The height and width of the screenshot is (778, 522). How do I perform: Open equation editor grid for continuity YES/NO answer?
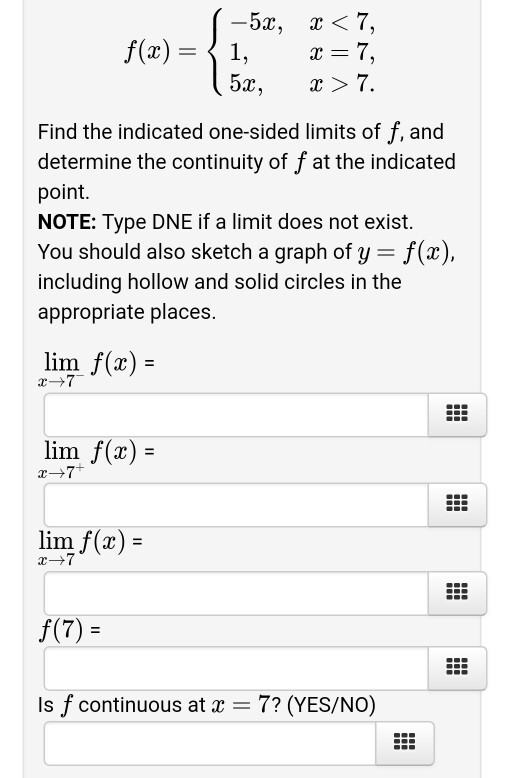404,743
